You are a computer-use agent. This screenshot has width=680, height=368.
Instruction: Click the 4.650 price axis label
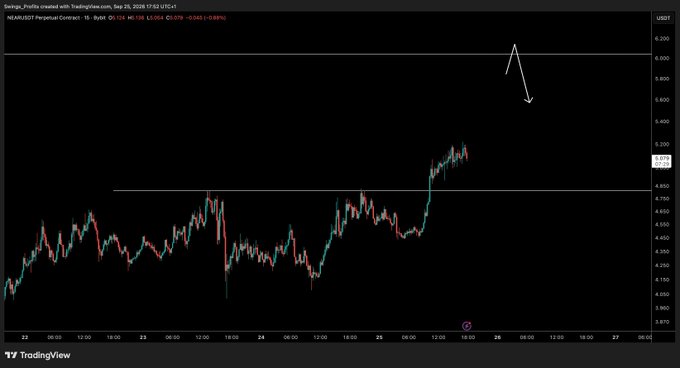click(662, 212)
